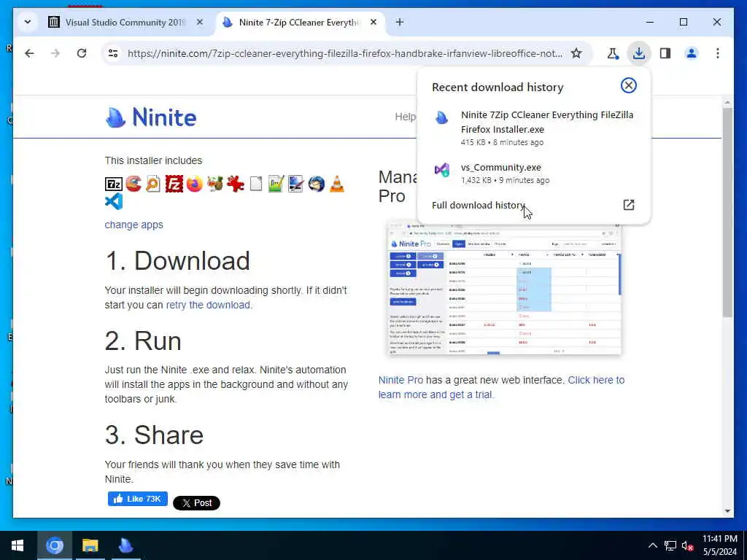Viewport: 747px width, 560px height.
Task: Click the Paint.NET app icon
Action: pyautogui.click(x=296, y=184)
